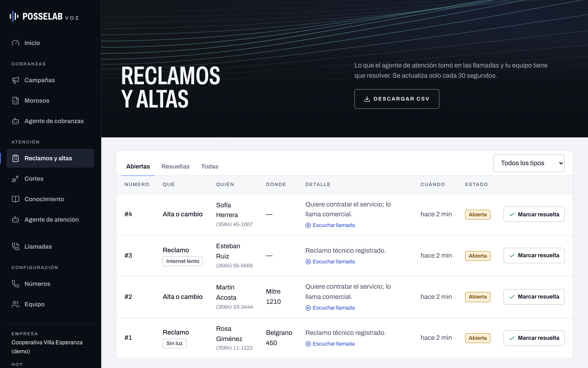This screenshot has height=368, width=588.
Task: Listen to Martín Acosta's call
Action: point(330,308)
